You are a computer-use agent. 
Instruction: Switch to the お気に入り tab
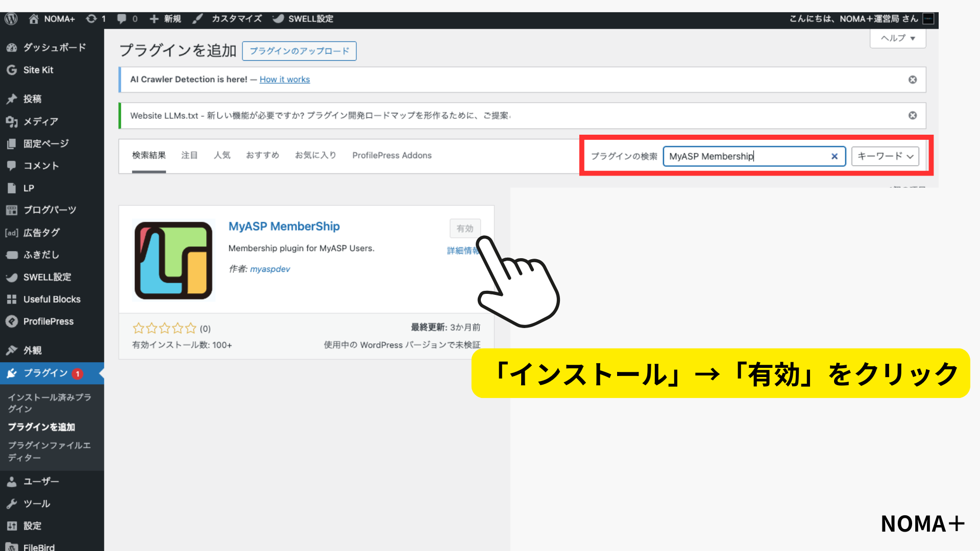[315, 156]
